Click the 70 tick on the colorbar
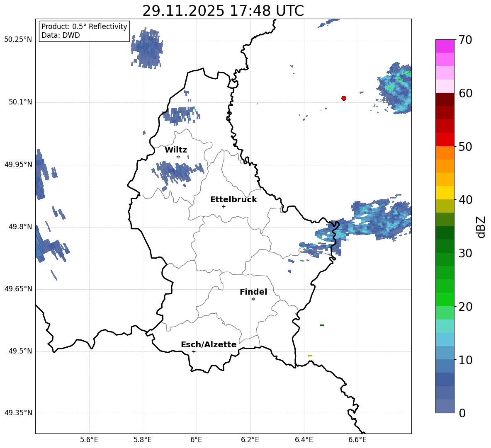The image size is (491, 448). [x=465, y=40]
